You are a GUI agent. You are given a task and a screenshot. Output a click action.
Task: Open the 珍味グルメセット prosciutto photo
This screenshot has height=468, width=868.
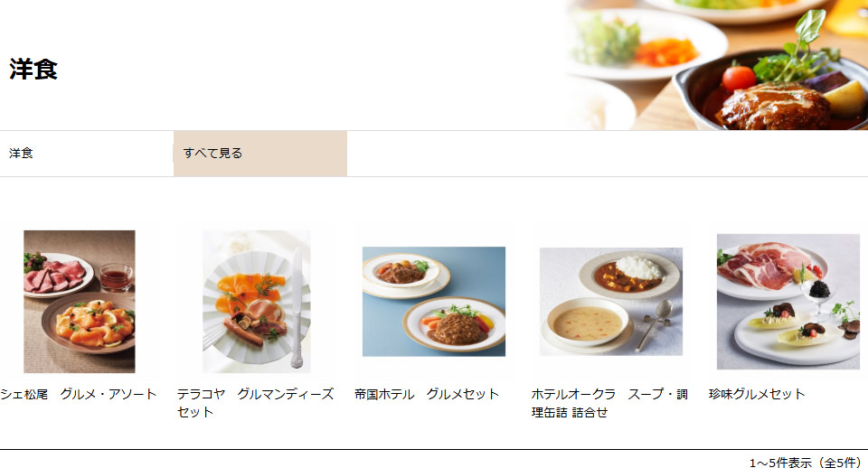tap(788, 302)
